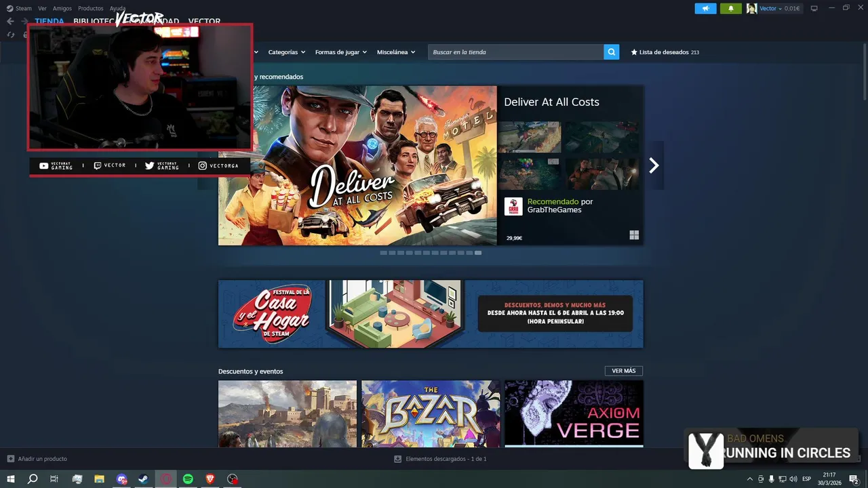Open the desert city strategy game tile

click(x=288, y=413)
